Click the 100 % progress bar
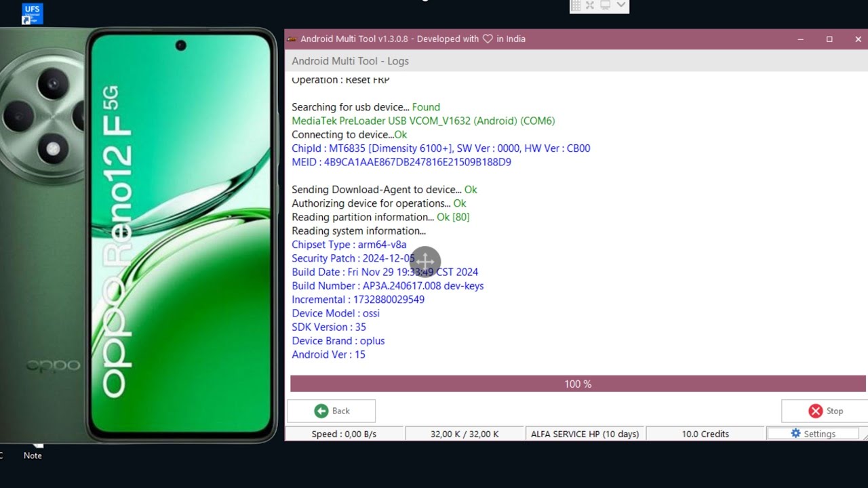This screenshot has width=868, height=488. (x=578, y=384)
